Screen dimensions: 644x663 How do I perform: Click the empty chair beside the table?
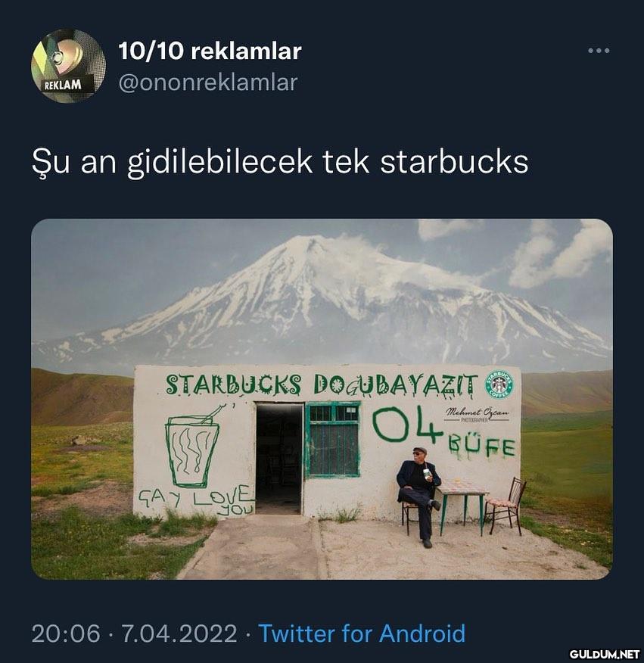tap(506, 505)
